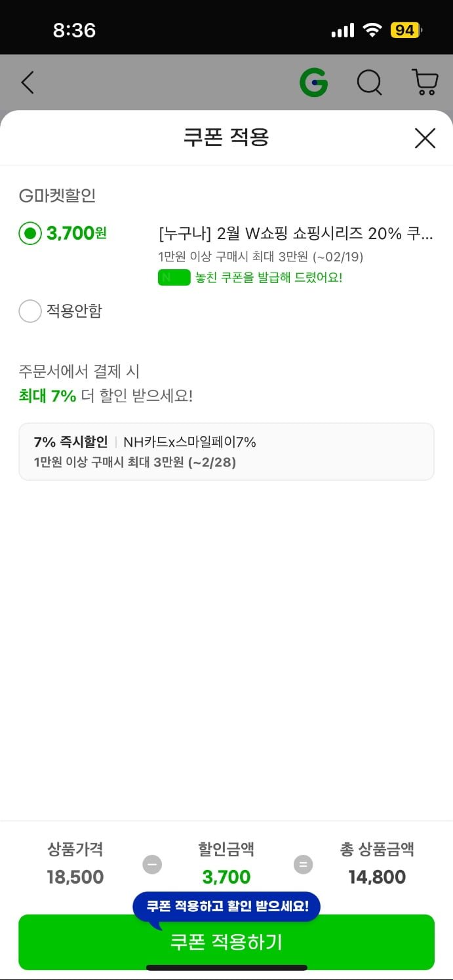Open the shopping cart icon
Viewport: 453px width, 980px height.
(425, 83)
